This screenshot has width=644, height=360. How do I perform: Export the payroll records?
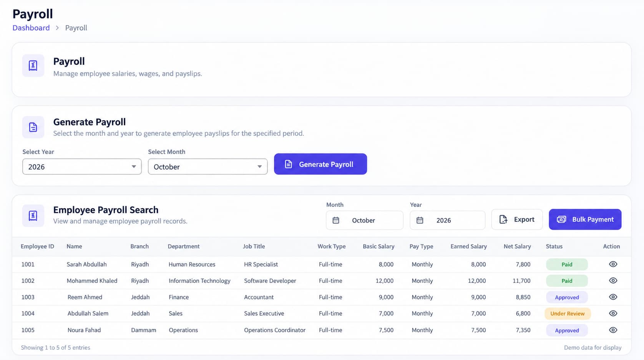[517, 220]
